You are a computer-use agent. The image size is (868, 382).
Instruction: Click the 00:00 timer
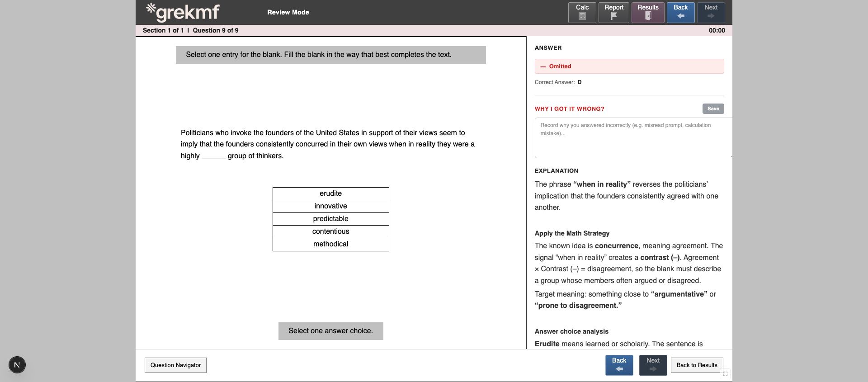click(717, 30)
